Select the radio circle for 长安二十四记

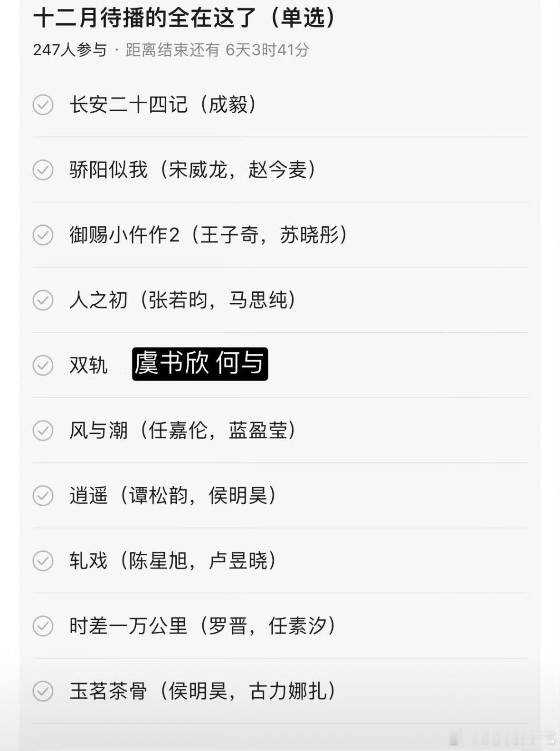click(43, 105)
